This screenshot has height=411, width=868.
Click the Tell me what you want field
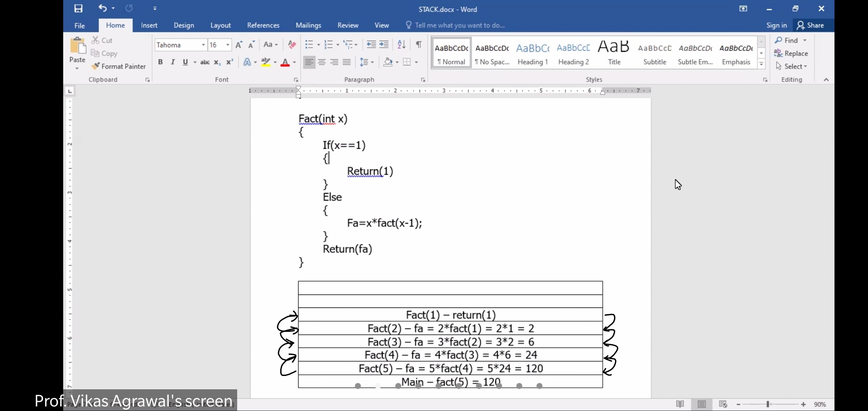(x=460, y=25)
